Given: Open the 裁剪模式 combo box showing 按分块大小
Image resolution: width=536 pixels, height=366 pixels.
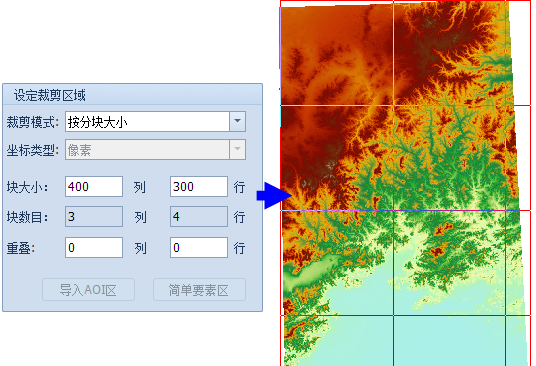Looking at the screenshot, I should pyautogui.click(x=155, y=121).
